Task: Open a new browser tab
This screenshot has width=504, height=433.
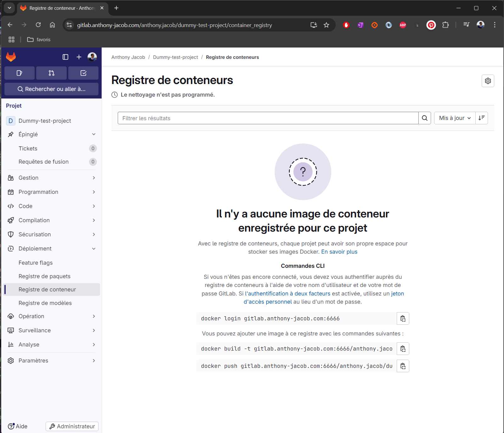Action: (116, 8)
